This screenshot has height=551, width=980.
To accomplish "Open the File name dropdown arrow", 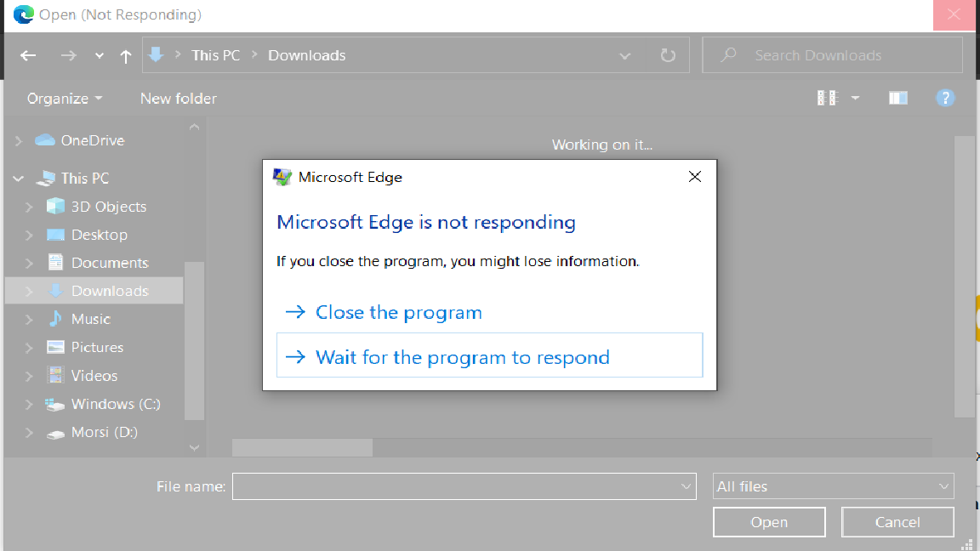I will click(x=686, y=486).
